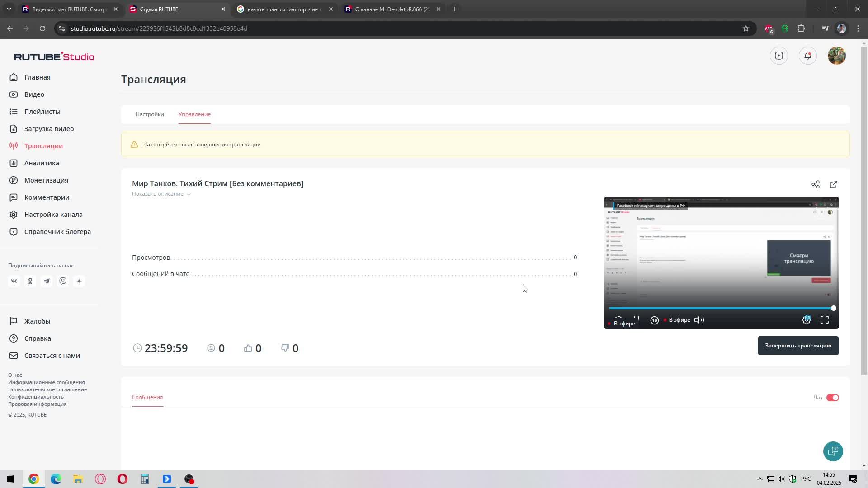Enter fullscreen in the player
868x488 pixels.
tap(825, 320)
